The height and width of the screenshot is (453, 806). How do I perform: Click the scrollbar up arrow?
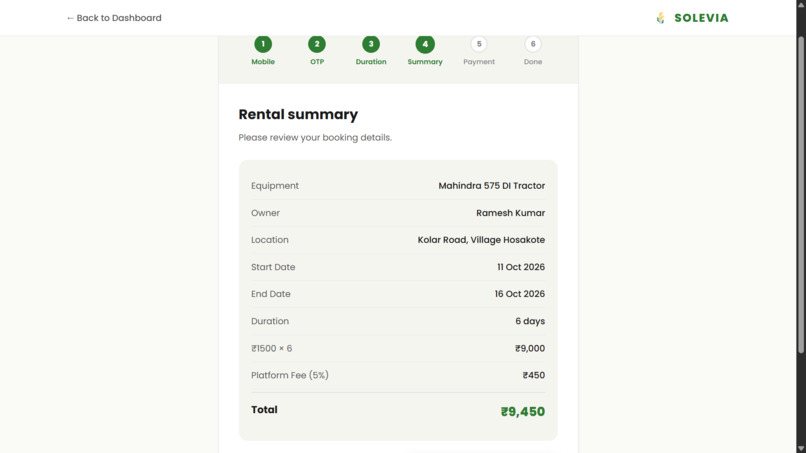click(x=801, y=4)
